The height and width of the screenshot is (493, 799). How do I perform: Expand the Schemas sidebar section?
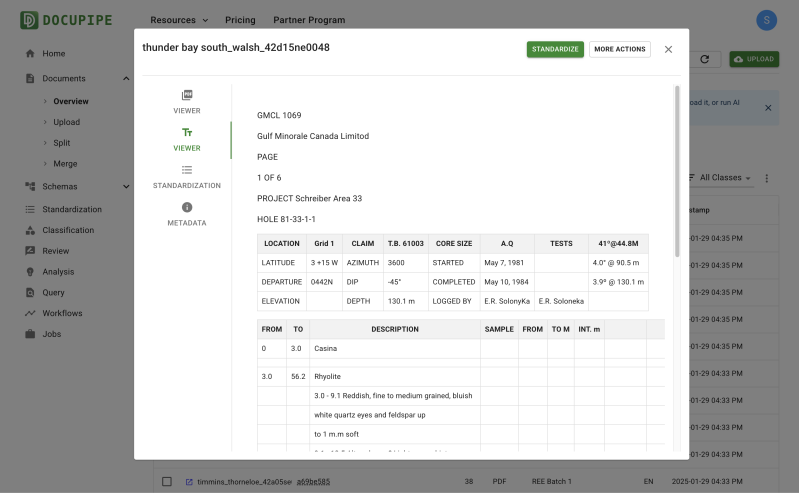coord(126,186)
